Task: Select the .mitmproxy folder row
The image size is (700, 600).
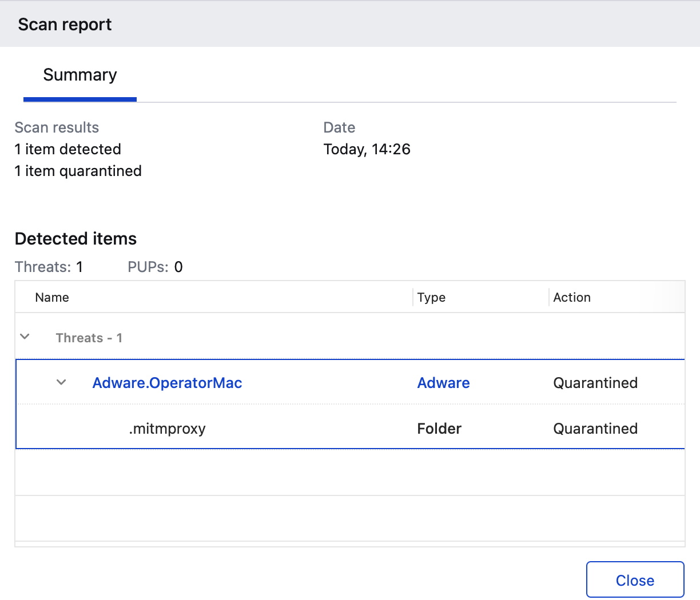Action: pos(167,429)
